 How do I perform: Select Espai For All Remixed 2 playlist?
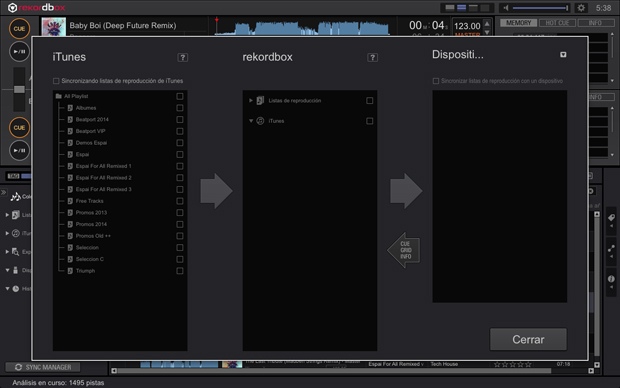(120, 178)
